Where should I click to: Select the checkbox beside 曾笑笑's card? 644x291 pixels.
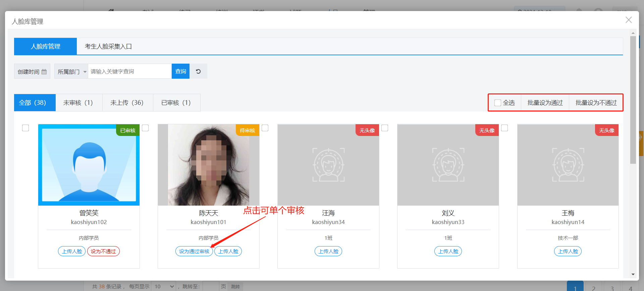(x=25, y=128)
